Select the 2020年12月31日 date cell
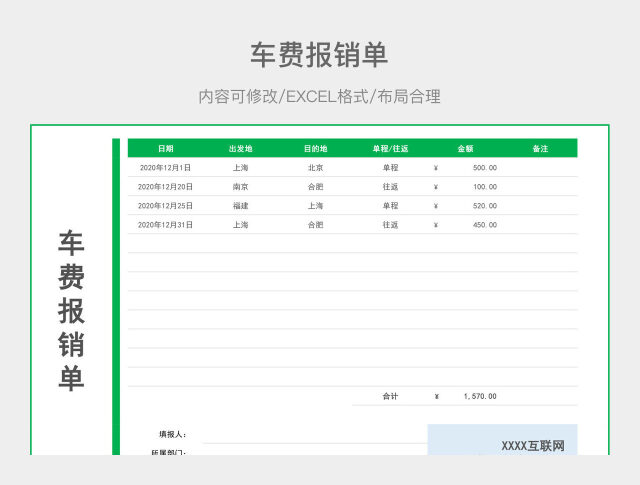 pyautogui.click(x=165, y=225)
